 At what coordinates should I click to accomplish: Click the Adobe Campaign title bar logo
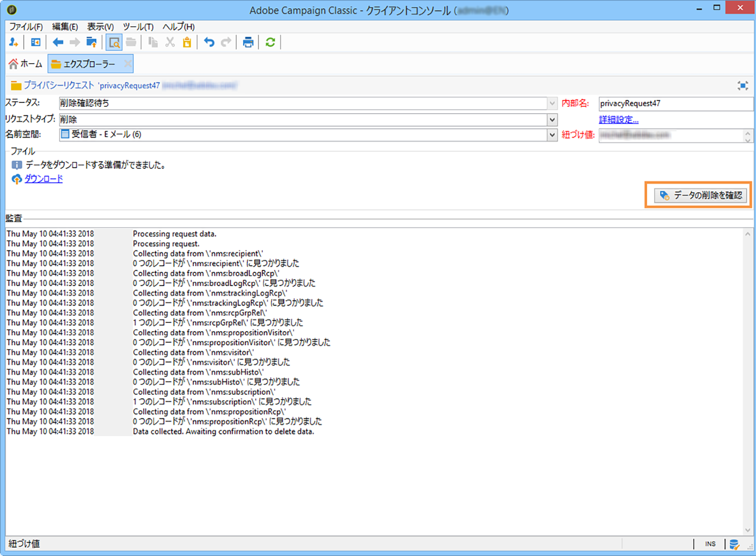pyautogui.click(x=11, y=9)
